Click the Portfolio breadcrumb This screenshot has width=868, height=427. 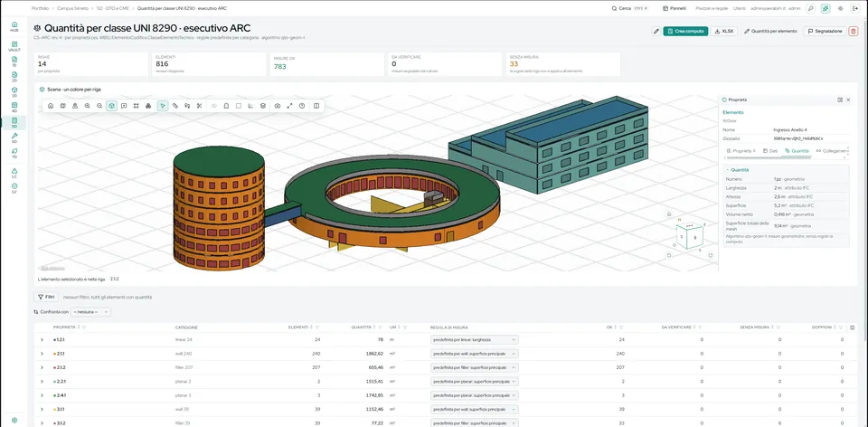tap(40, 8)
